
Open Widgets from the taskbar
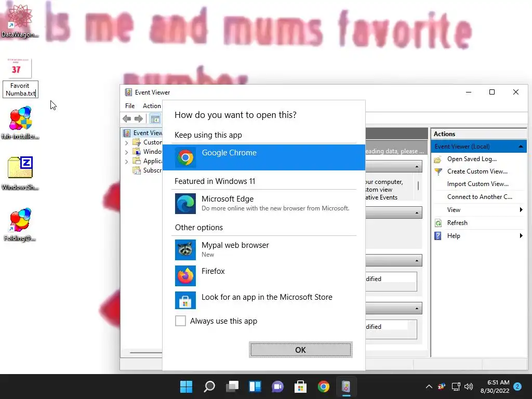255,387
